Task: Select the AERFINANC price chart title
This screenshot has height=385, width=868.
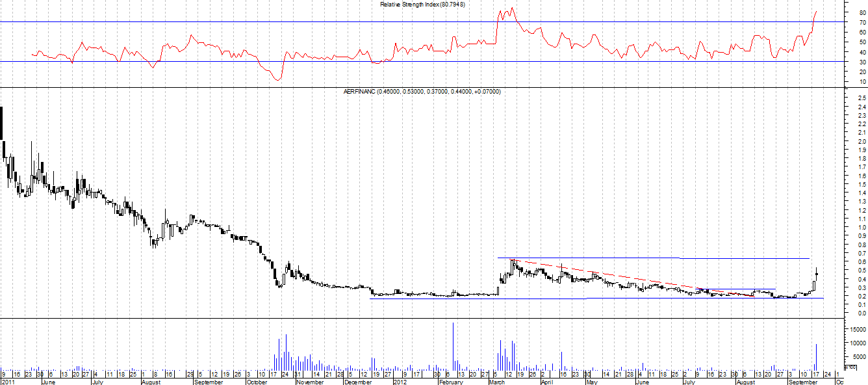Action: 422,92
